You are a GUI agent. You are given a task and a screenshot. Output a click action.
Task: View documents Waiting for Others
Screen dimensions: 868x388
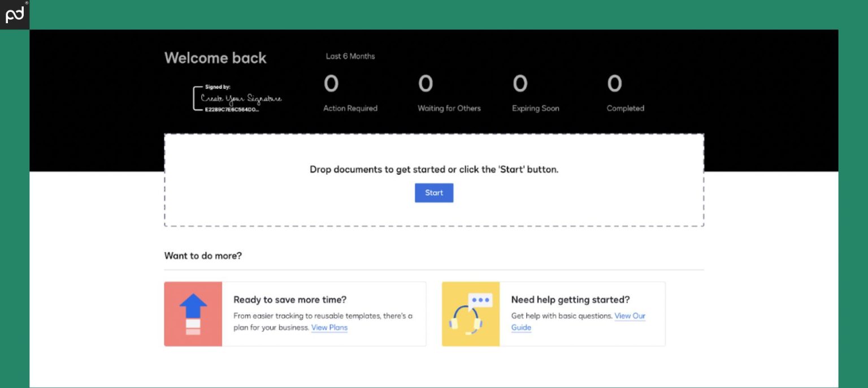[x=426, y=84]
